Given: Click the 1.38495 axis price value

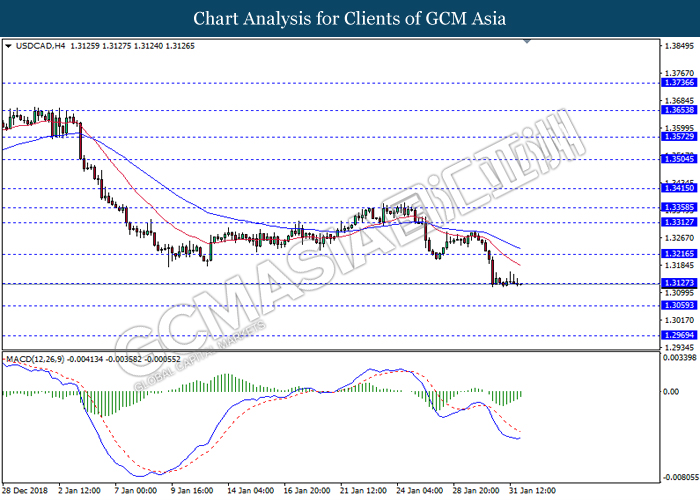Looking at the screenshot, I should click(x=679, y=46).
